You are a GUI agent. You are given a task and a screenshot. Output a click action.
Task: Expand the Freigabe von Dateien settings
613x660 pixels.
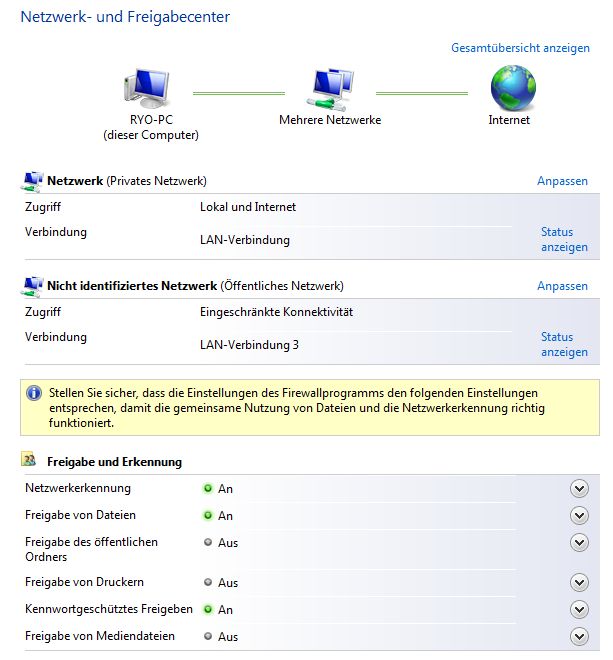click(579, 516)
